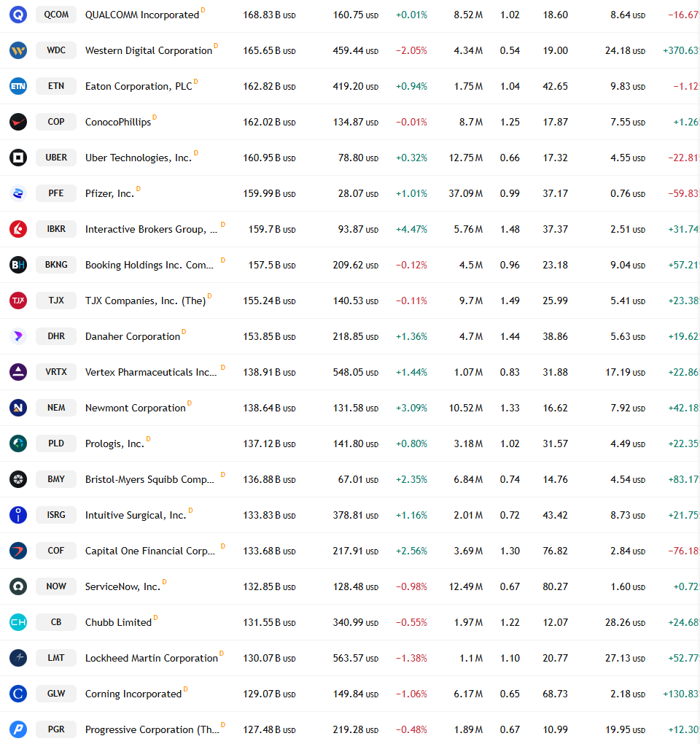
Task: Open the Eaton Corporation, PLC link
Action: [139, 86]
